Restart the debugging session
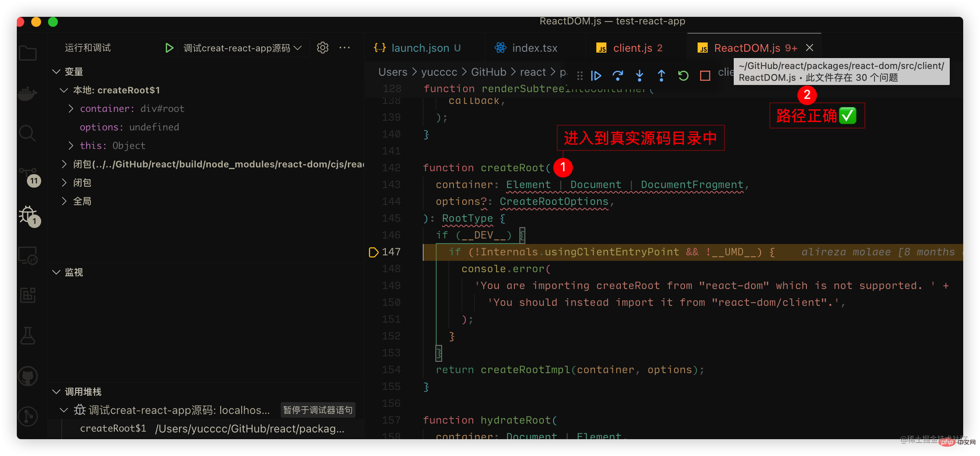 [x=683, y=76]
